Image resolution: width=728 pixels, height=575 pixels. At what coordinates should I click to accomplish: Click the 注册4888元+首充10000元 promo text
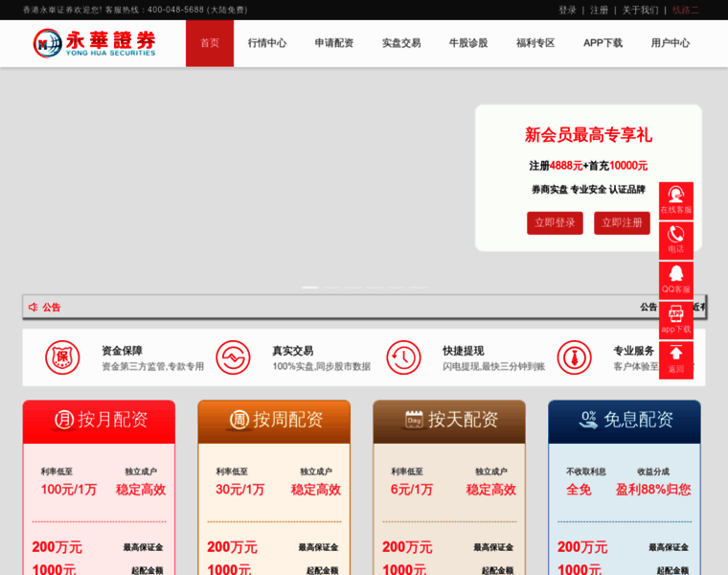(588, 166)
